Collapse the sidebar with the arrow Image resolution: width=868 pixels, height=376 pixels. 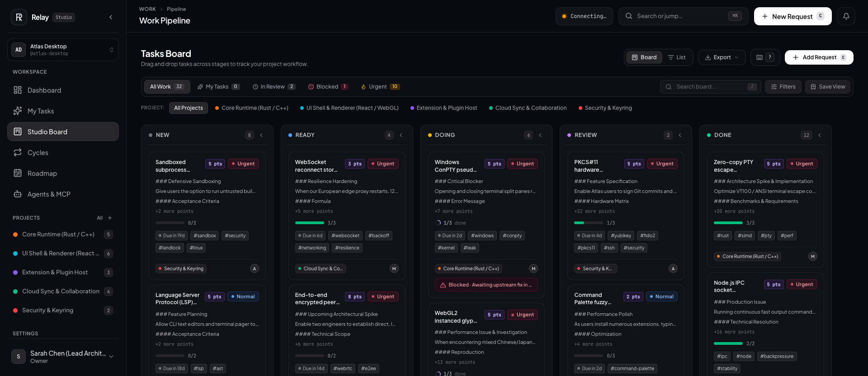[x=111, y=17]
